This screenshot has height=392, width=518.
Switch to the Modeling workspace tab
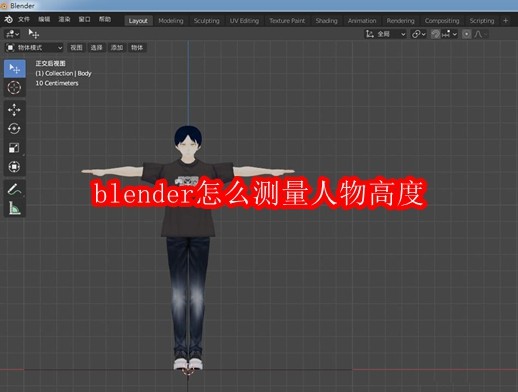coord(171,21)
